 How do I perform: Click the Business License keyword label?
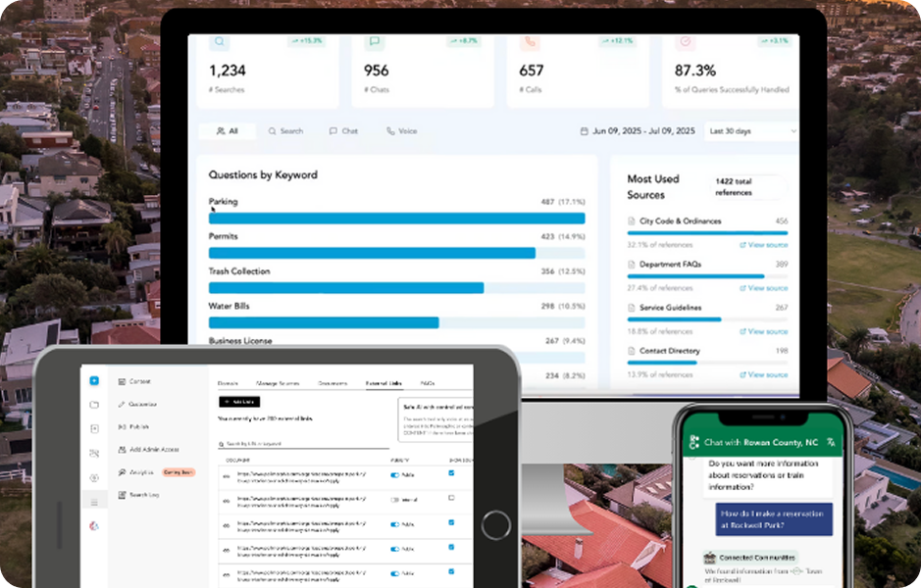(x=240, y=341)
